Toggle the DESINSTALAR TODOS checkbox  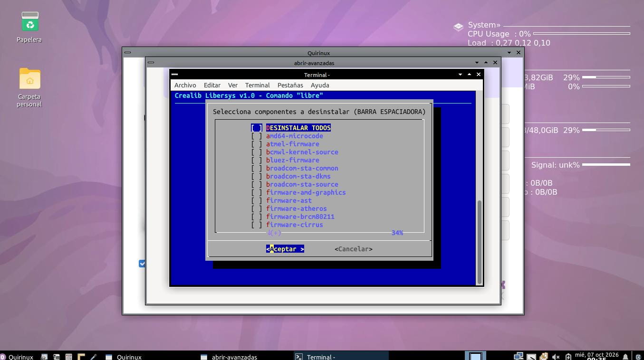(257, 128)
